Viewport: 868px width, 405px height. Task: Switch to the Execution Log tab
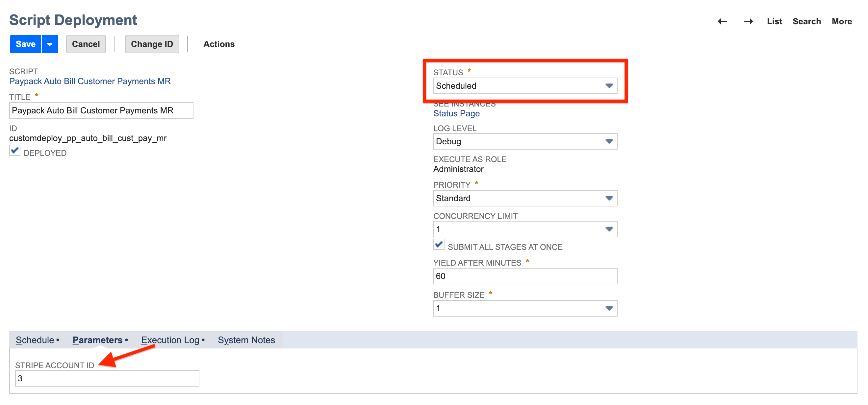coord(170,340)
